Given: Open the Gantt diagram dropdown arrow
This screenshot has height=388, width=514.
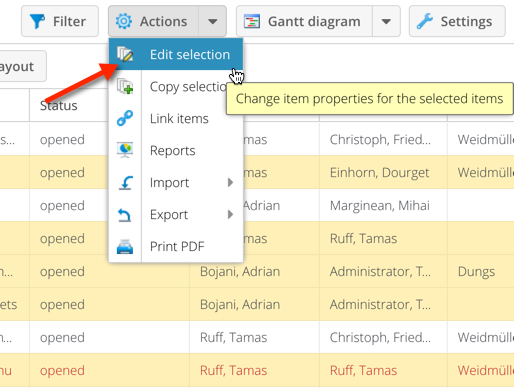Looking at the screenshot, I should (386, 21).
